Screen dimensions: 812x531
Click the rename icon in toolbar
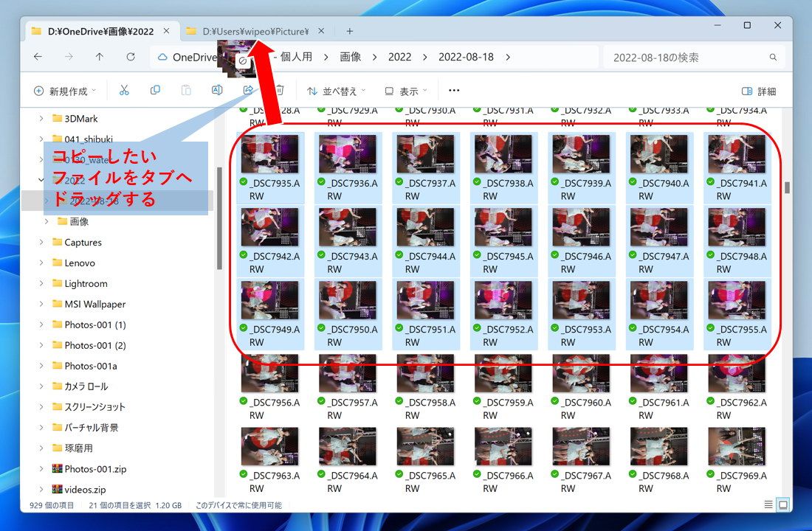tap(217, 91)
